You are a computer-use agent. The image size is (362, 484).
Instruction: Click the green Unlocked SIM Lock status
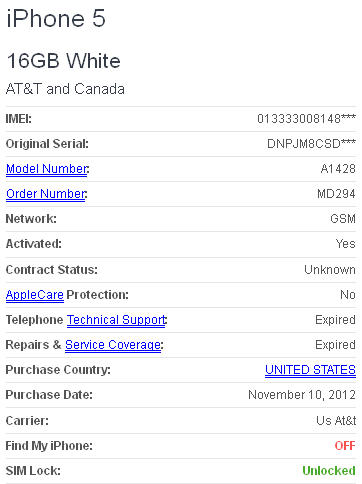click(x=329, y=471)
